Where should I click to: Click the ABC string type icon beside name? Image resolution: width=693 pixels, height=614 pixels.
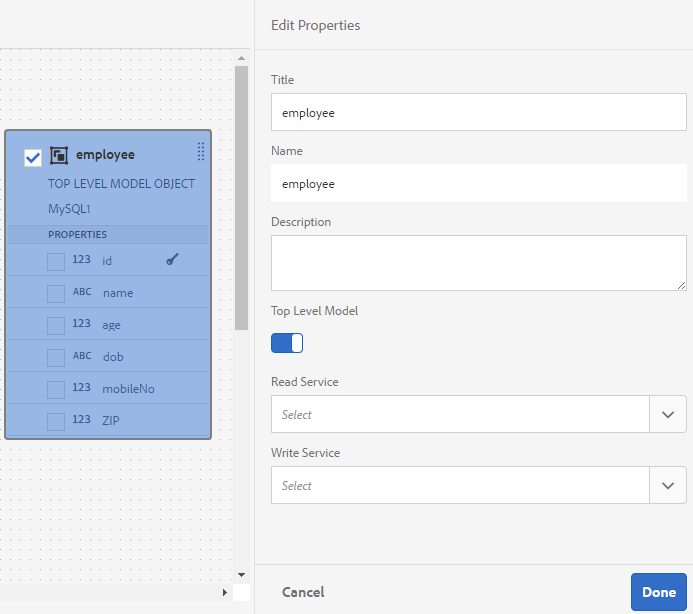[82, 292]
